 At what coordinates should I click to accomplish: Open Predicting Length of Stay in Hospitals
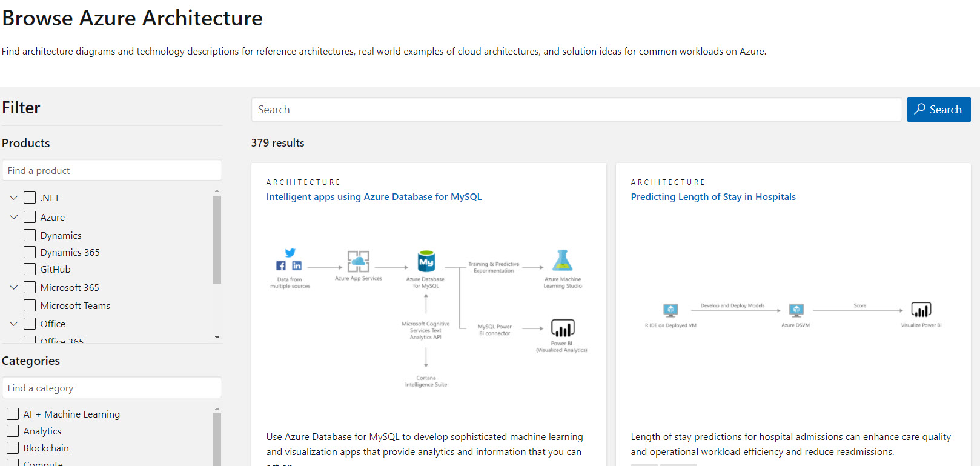pos(713,197)
